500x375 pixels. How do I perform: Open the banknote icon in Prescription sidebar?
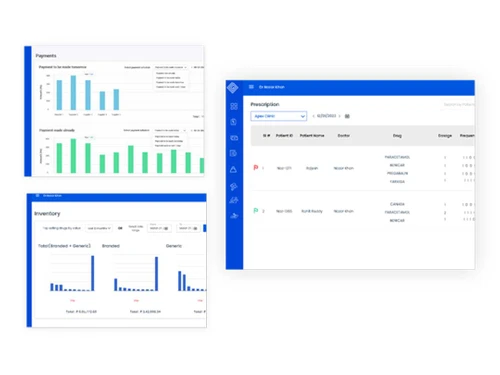[x=234, y=138]
